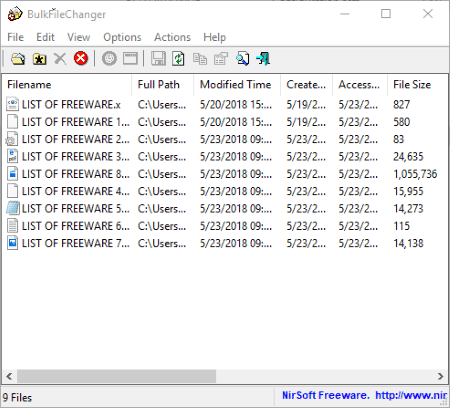The width and height of the screenshot is (450, 408).
Task: Select the LIST OF FREEWARE 8 file row
Action: [222, 174]
